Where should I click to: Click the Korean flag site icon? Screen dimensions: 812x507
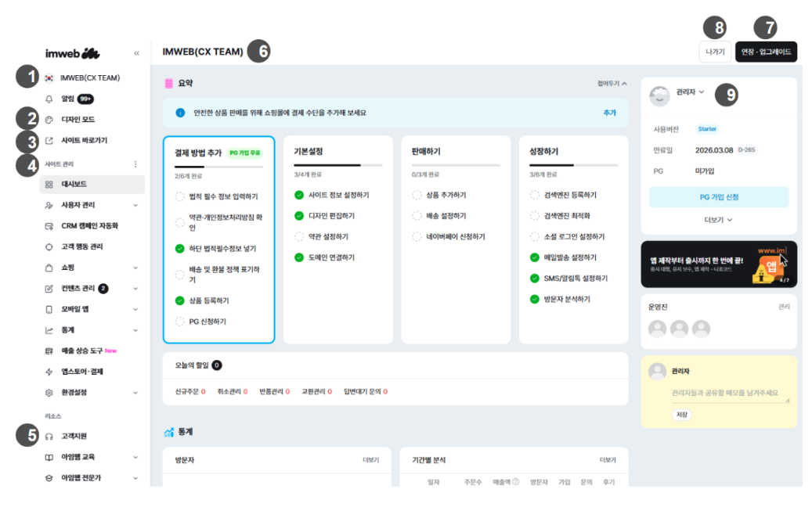pos(49,78)
